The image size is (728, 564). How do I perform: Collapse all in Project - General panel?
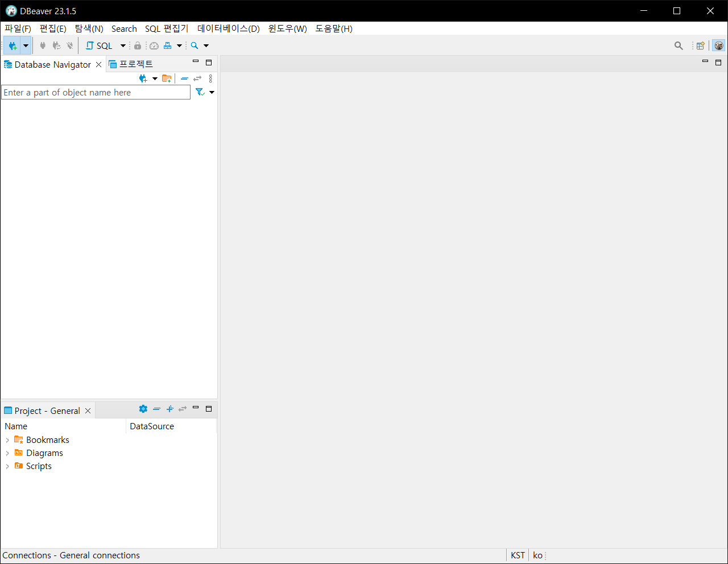156,409
